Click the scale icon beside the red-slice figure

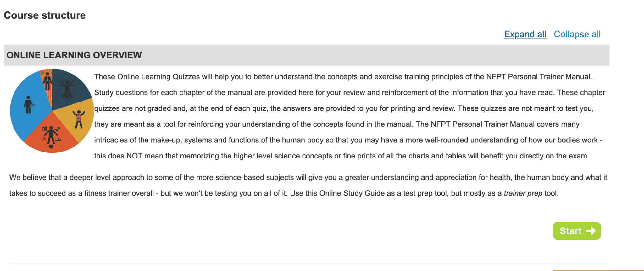click(x=44, y=128)
